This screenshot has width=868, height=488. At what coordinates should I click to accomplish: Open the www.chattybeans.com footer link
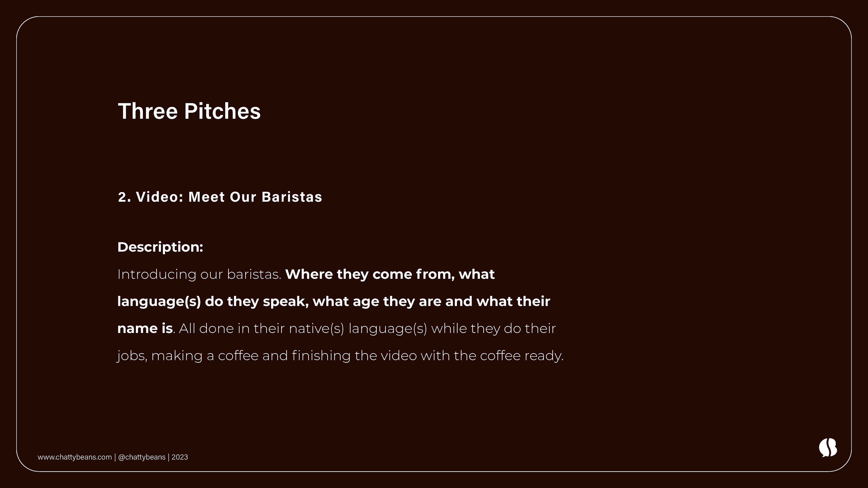74,457
